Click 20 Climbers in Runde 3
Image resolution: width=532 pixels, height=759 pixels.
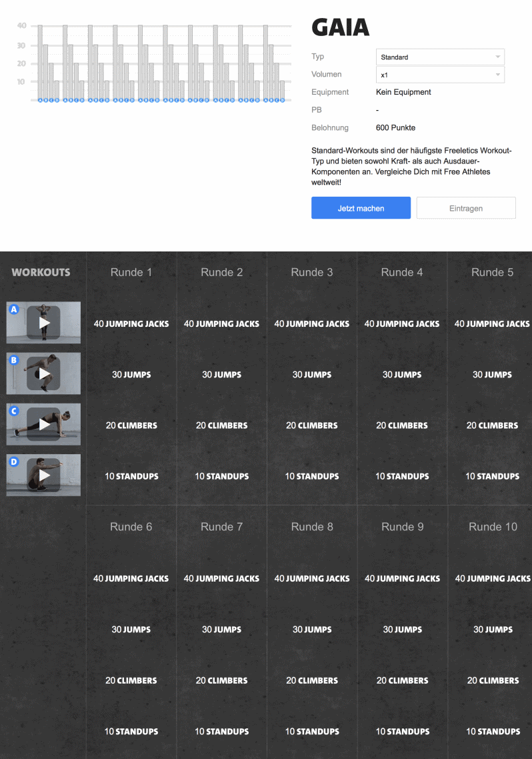312,426
